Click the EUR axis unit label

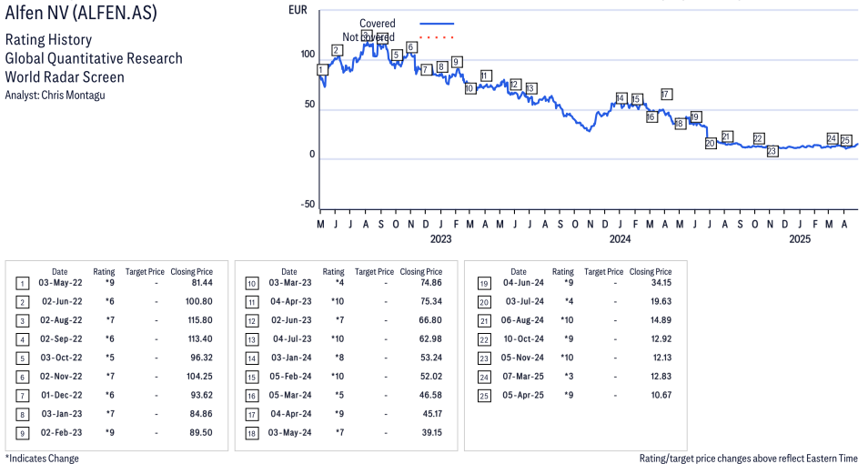[298, 10]
